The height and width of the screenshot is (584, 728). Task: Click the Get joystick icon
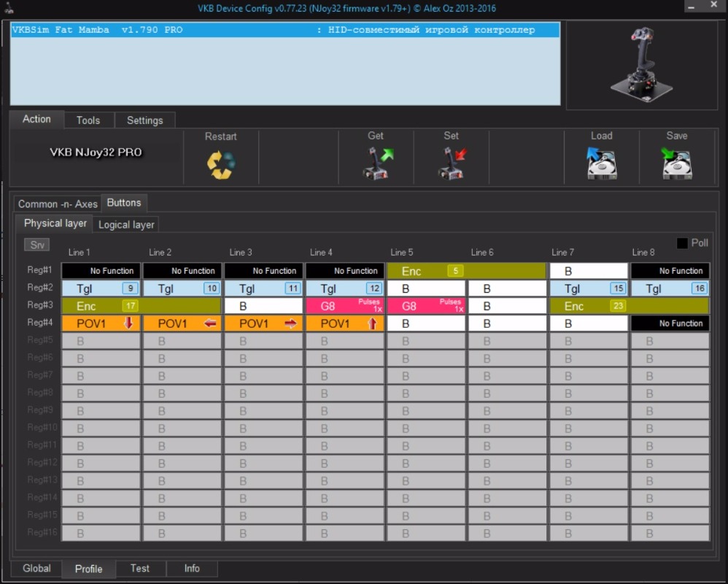(377, 163)
